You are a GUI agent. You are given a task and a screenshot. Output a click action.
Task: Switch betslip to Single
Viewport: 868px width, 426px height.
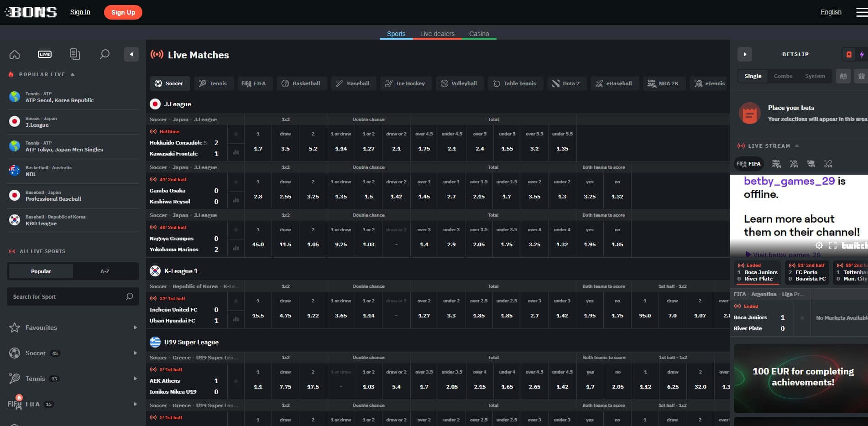click(x=753, y=76)
